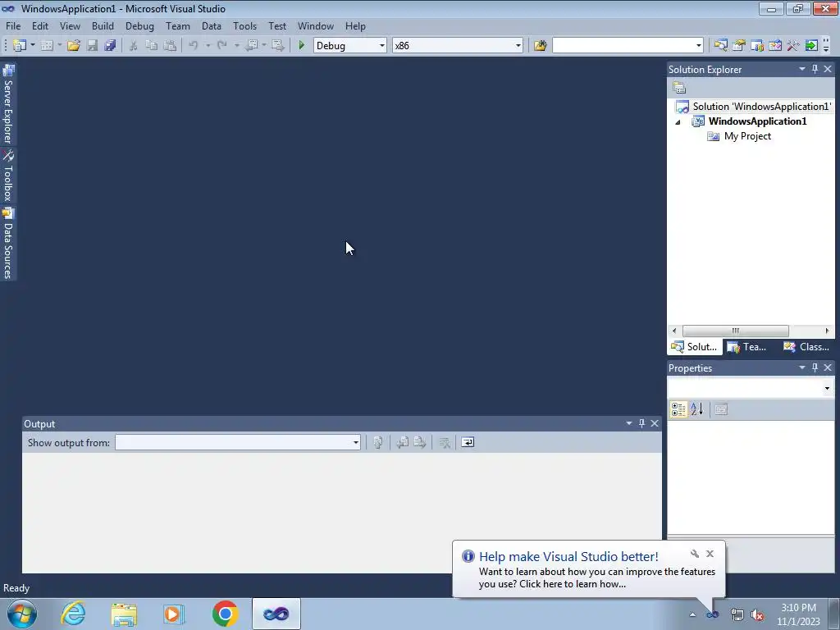This screenshot has width=840, height=630.
Task: Switch to Class View tab
Action: pos(807,347)
